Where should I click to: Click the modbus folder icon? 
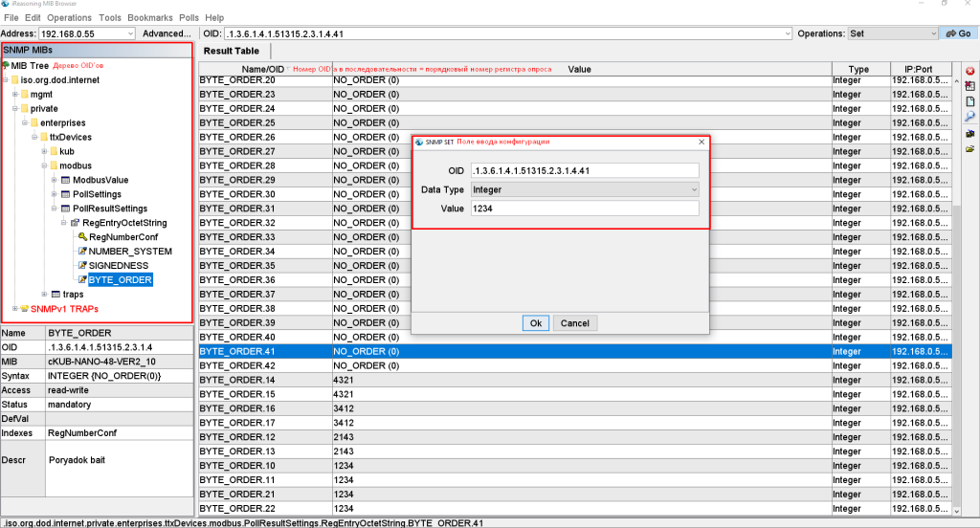click(54, 165)
